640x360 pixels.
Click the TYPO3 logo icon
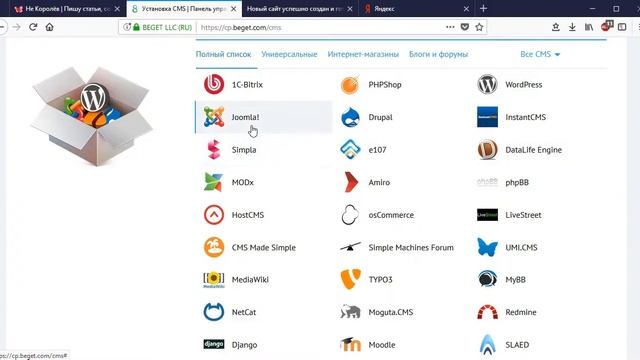(350, 280)
